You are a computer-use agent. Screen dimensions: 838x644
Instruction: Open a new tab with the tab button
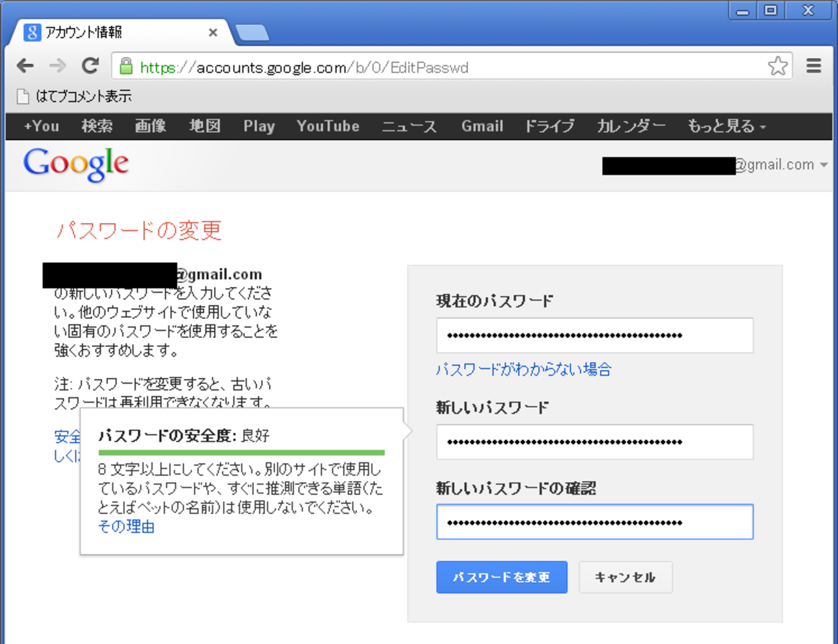coord(253,33)
